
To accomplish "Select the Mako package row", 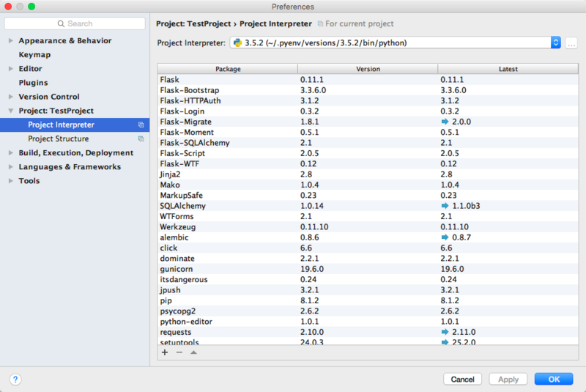I will pyautogui.click(x=368, y=185).
